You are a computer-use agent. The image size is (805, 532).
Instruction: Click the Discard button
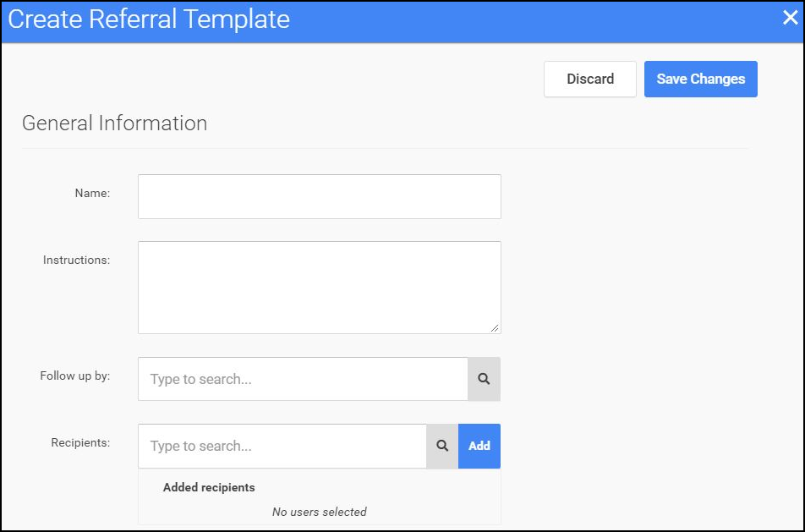point(590,80)
